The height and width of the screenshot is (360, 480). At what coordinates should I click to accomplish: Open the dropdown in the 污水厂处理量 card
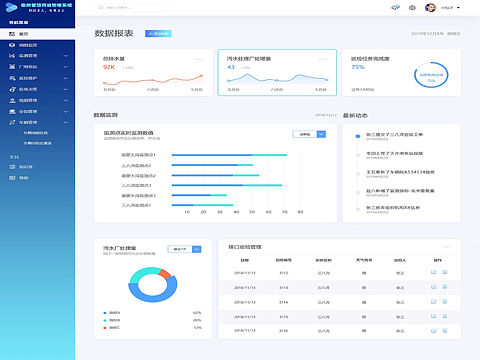pos(184,249)
